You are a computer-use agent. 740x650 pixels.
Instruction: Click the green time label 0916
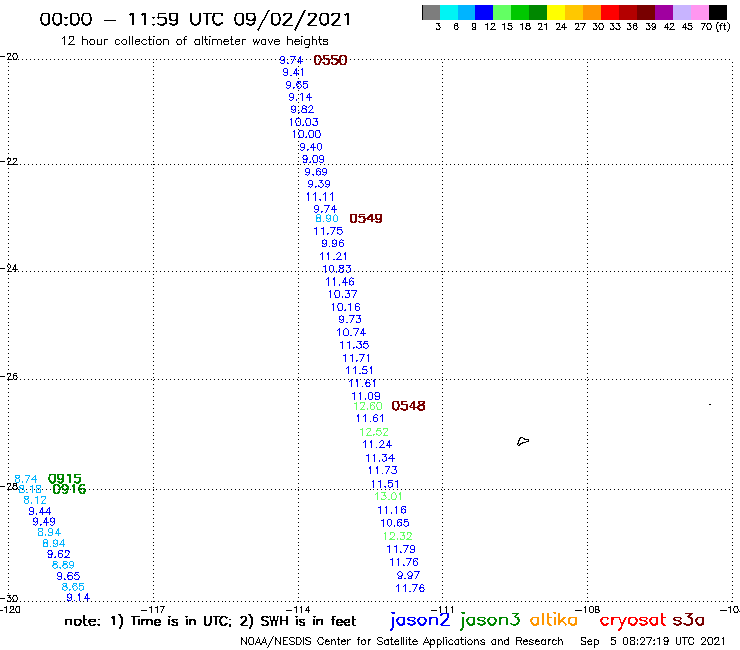point(69,490)
